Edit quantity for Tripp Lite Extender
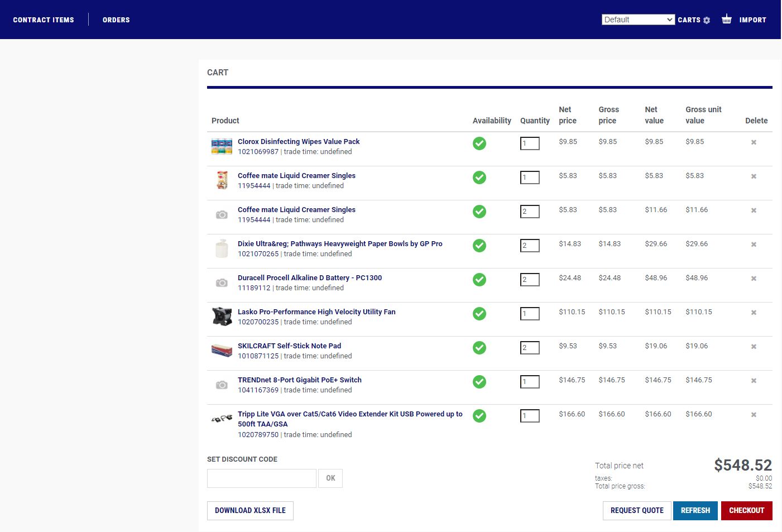Viewport: 782px width, 532px height. pos(530,416)
